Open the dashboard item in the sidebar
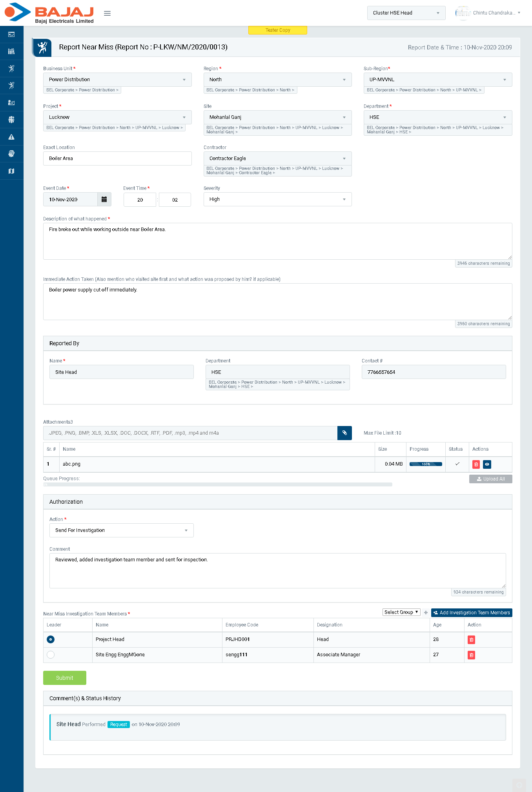The height and width of the screenshot is (792, 532). [x=11, y=35]
